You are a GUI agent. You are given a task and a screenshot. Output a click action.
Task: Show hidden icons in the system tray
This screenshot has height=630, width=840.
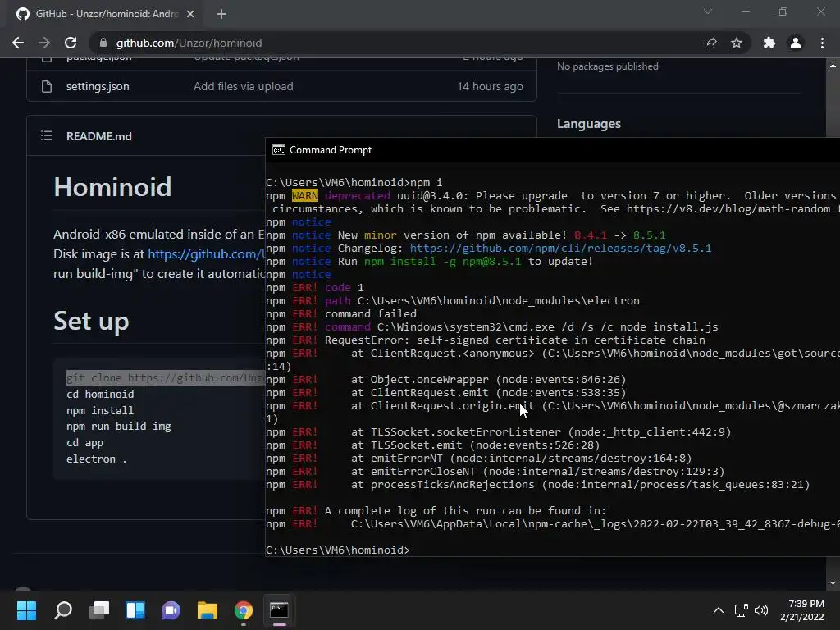719,610
